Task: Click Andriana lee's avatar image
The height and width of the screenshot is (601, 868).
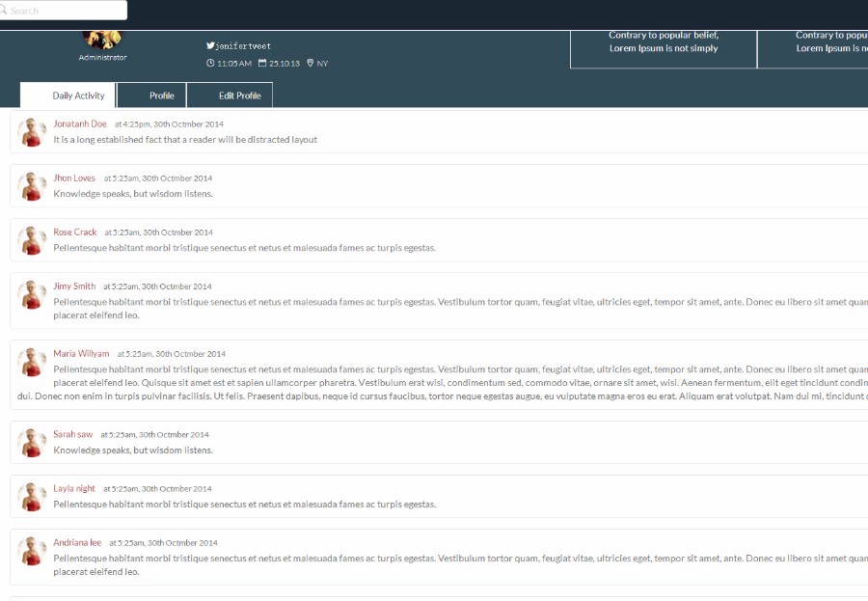Action: pos(32,551)
